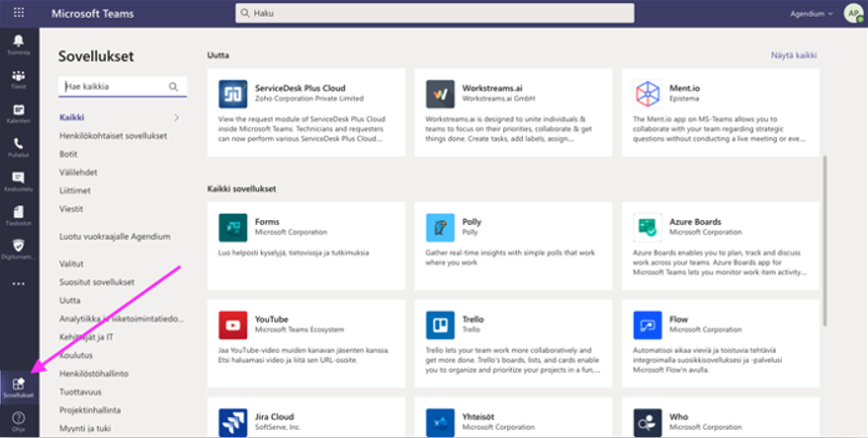Click the YouTube card title
The image size is (868, 438).
click(271, 319)
